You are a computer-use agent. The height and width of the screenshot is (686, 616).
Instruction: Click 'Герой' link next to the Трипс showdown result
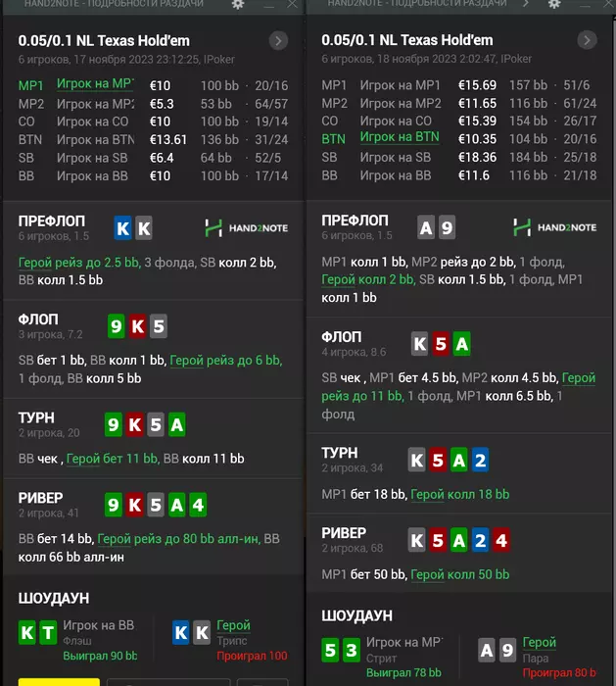pyautogui.click(x=233, y=624)
